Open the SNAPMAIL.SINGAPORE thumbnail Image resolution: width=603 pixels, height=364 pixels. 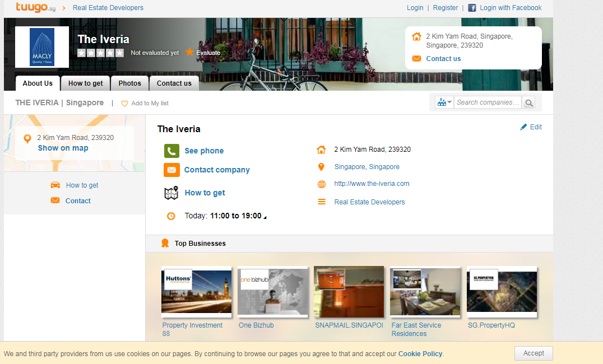pyautogui.click(x=349, y=291)
